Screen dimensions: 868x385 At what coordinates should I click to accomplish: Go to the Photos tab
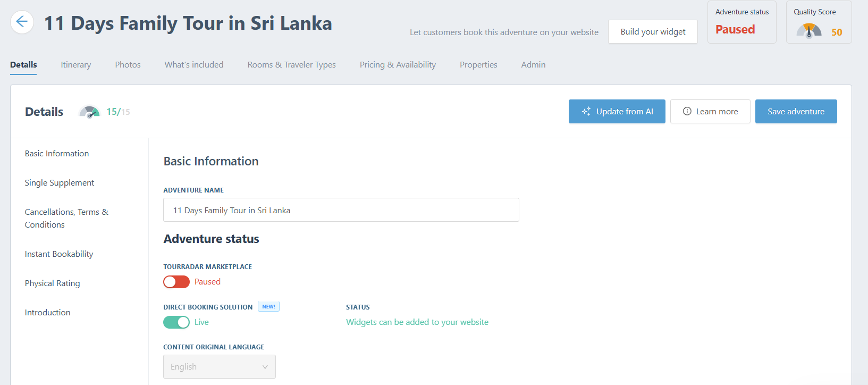coord(128,65)
